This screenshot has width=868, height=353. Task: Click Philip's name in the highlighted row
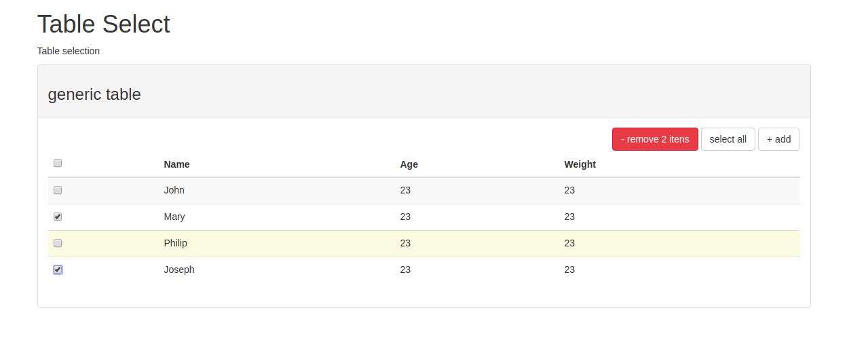[175, 243]
